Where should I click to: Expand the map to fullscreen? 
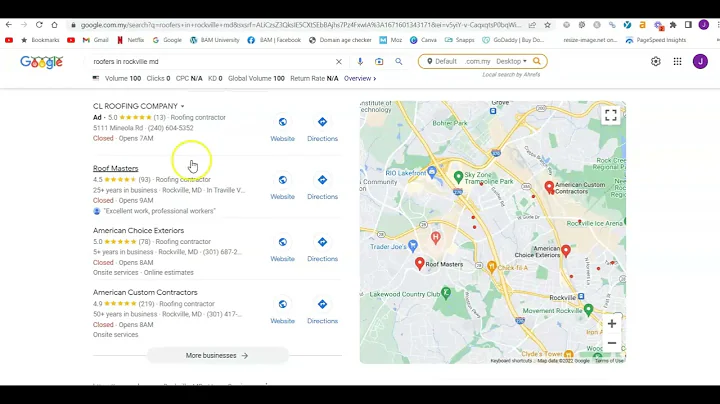coord(611,115)
